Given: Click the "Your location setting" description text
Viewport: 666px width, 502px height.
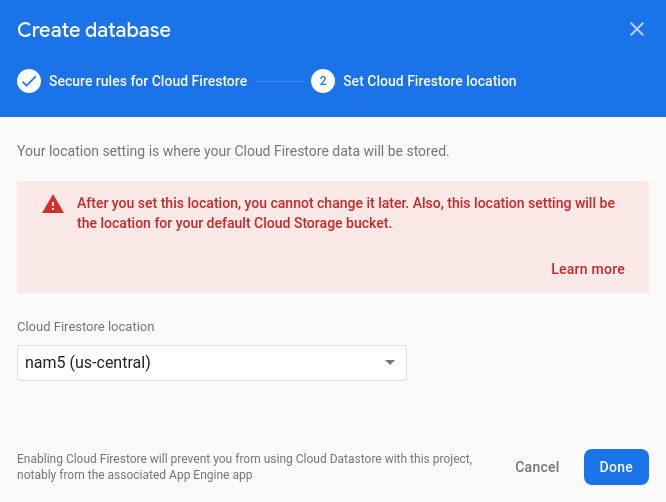Looking at the screenshot, I should coord(233,152).
